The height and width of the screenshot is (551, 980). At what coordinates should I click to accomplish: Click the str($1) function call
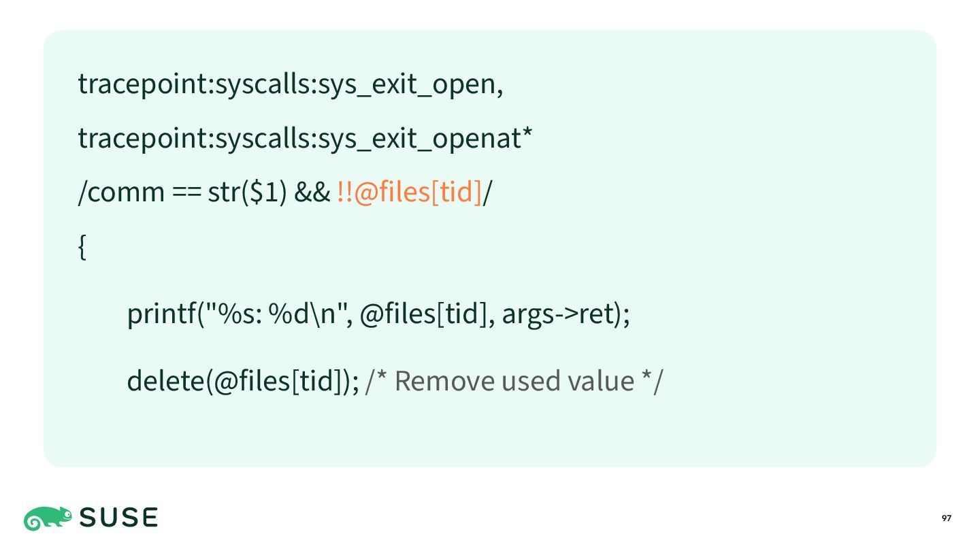coord(248,193)
